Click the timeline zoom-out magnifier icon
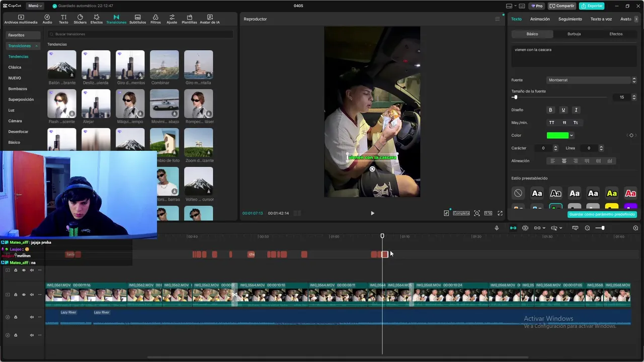This screenshot has height=362, width=644. tap(587, 228)
